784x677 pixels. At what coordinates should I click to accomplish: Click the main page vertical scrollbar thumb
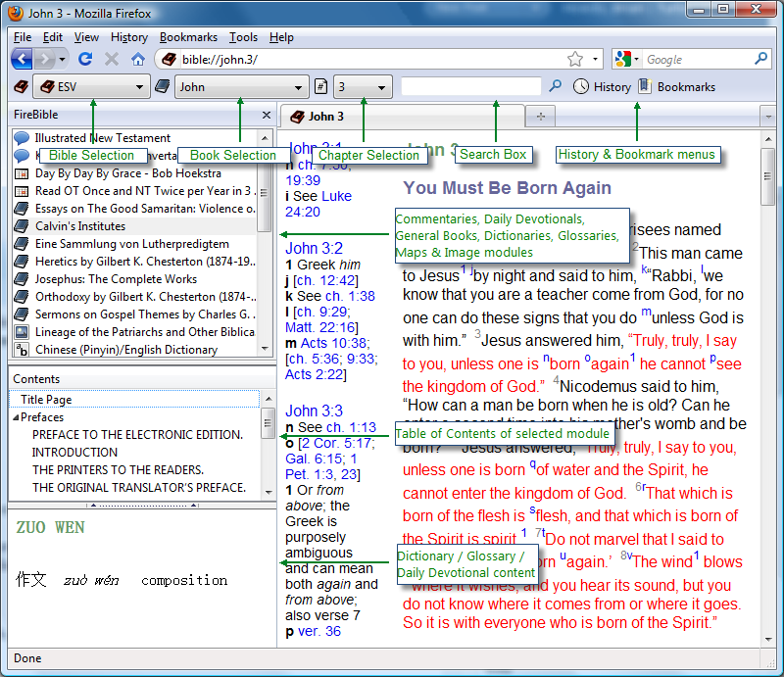[767, 176]
